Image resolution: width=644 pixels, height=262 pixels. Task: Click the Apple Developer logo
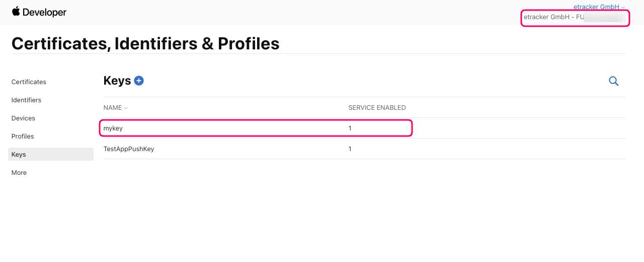(16, 12)
